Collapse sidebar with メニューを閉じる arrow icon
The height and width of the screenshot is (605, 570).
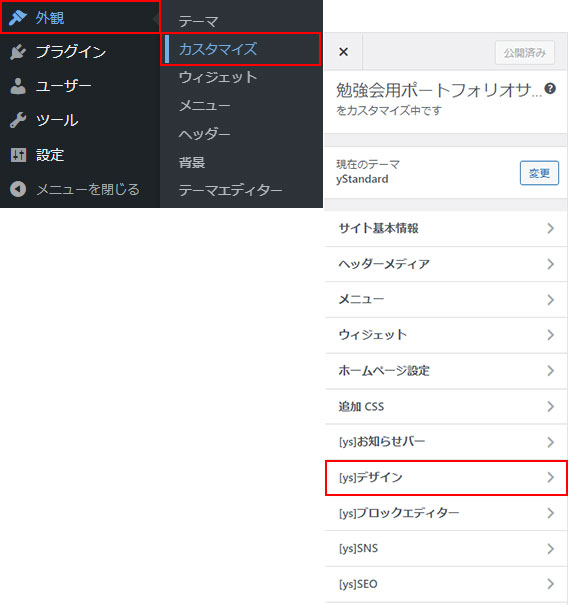[18, 189]
